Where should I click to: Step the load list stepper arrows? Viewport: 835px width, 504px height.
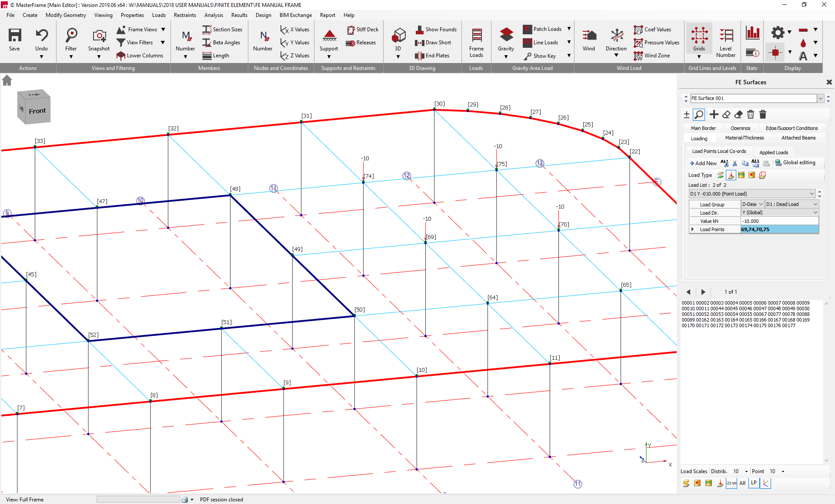[819, 194]
